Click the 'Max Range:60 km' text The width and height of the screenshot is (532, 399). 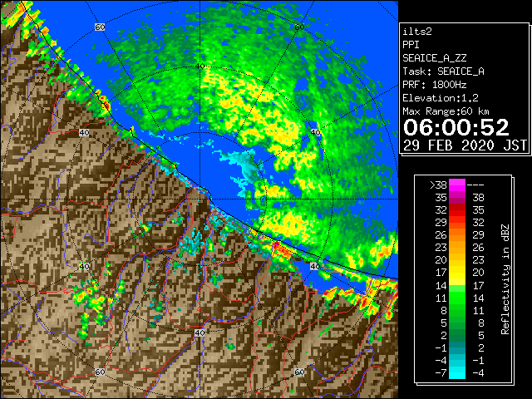click(446, 111)
